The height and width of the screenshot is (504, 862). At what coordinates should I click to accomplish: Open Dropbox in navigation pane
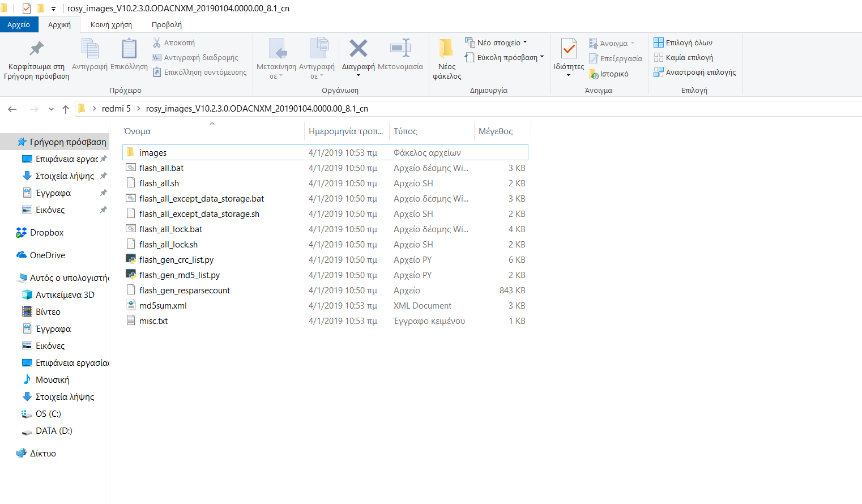46,233
